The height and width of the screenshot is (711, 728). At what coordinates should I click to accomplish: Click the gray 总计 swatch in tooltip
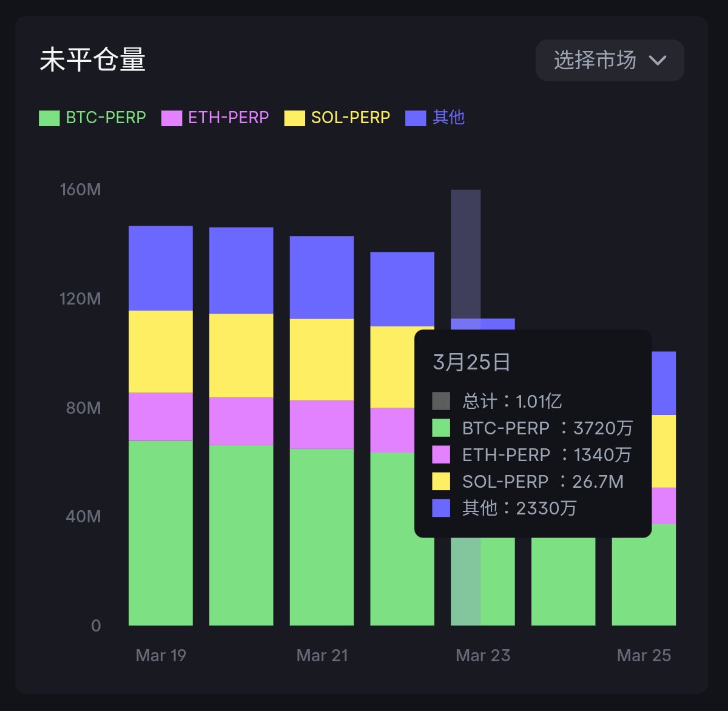tap(441, 401)
